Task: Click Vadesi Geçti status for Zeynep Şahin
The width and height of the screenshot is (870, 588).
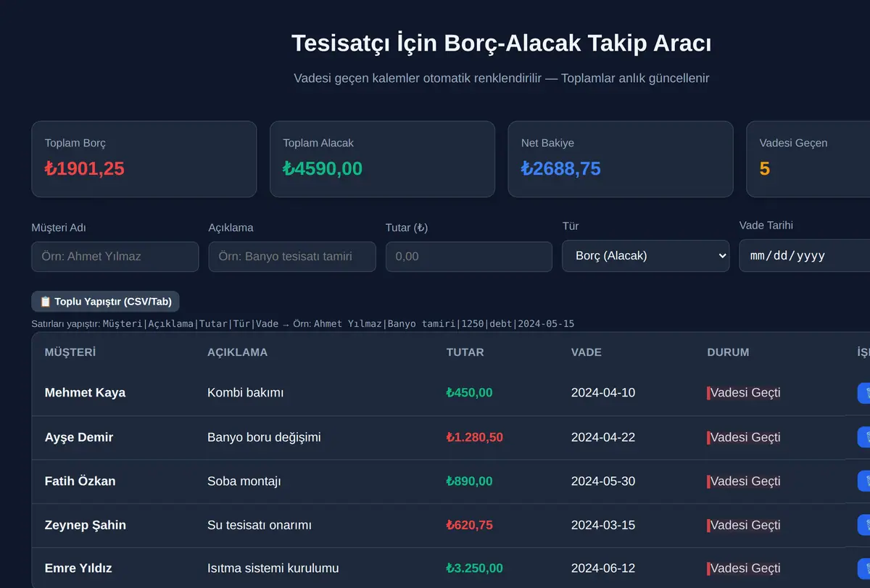Action: (745, 525)
